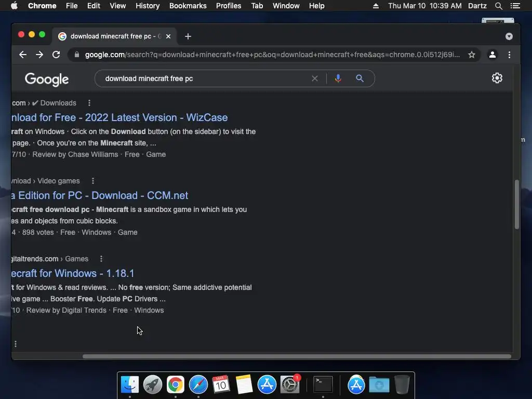Open the Bookmarks menu
The image size is (532, 399).
(x=188, y=6)
